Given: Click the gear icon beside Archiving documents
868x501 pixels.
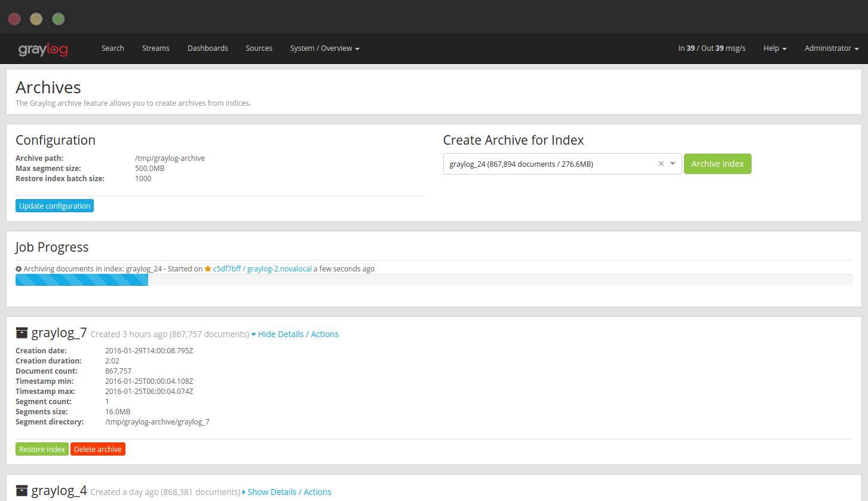Looking at the screenshot, I should pyautogui.click(x=19, y=269).
